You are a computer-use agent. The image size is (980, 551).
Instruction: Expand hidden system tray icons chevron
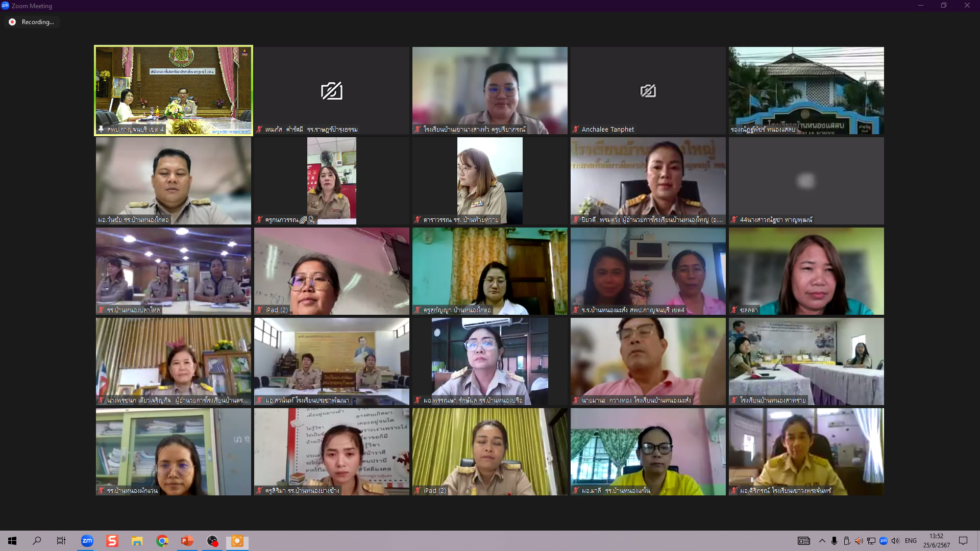(822, 541)
